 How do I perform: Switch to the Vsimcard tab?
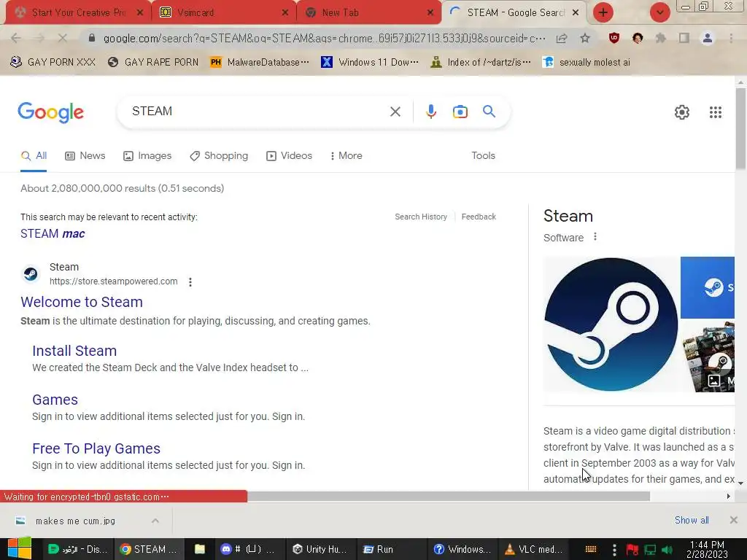point(223,12)
